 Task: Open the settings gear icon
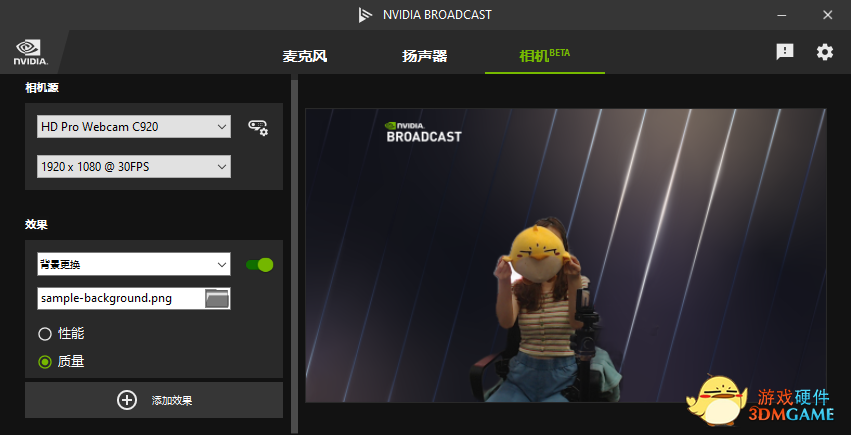click(x=824, y=52)
